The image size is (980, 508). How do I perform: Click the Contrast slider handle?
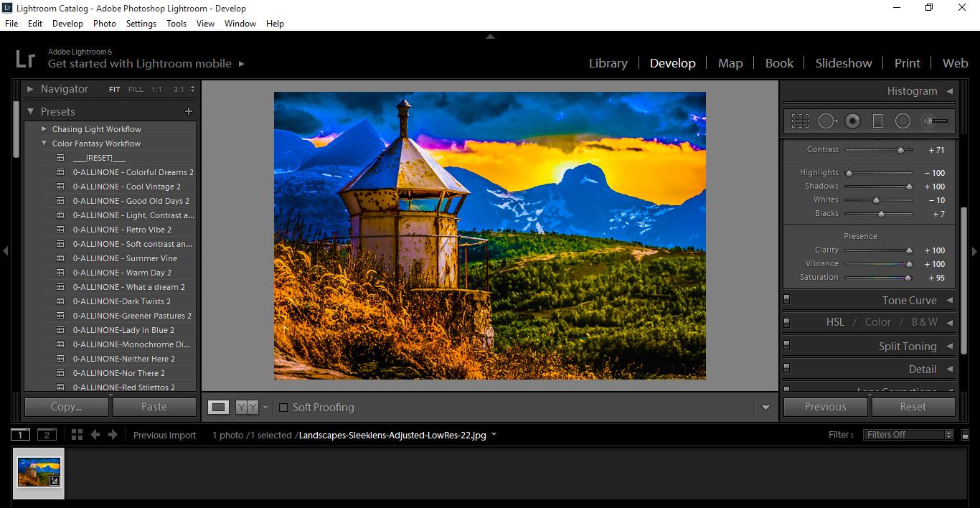900,150
